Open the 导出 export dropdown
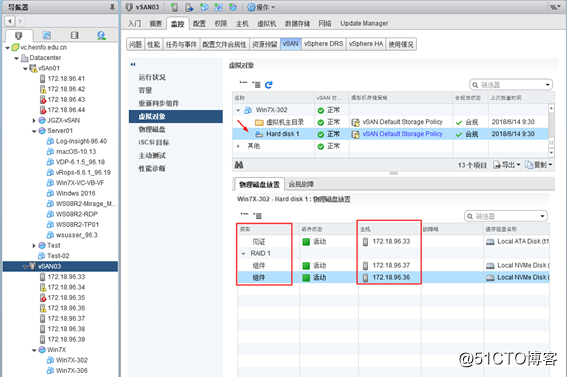Image resolution: width=567 pixels, height=377 pixels. tap(507, 165)
